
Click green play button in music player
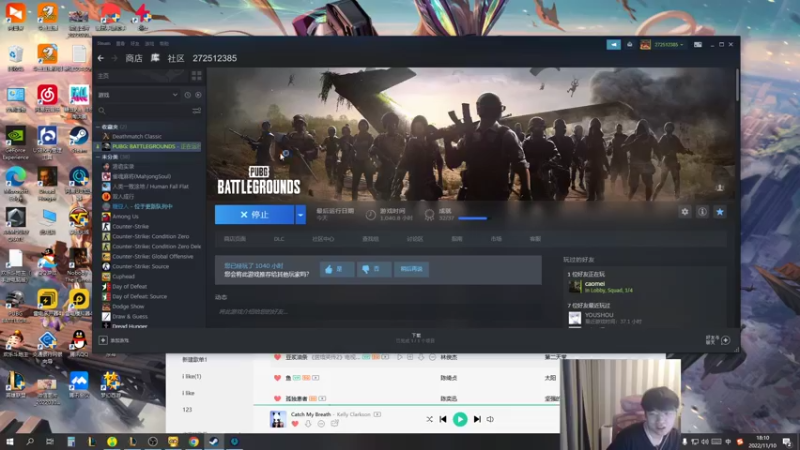pyautogui.click(x=460, y=419)
